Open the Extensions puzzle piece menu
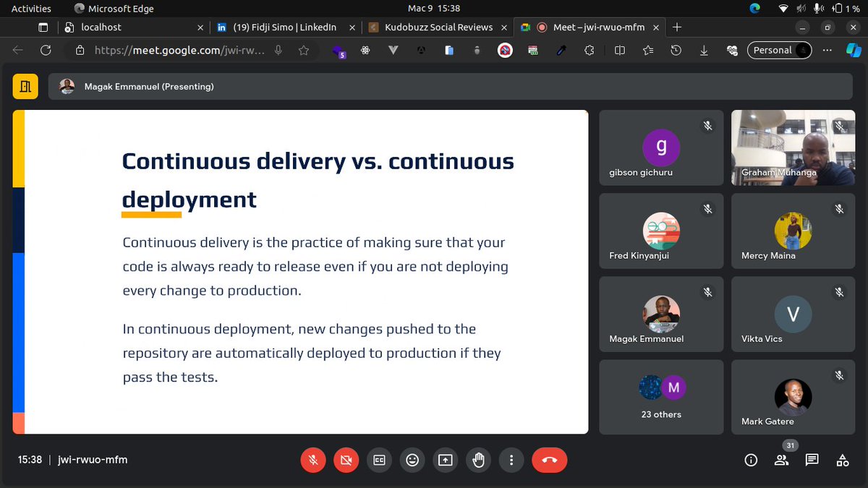 589,51
